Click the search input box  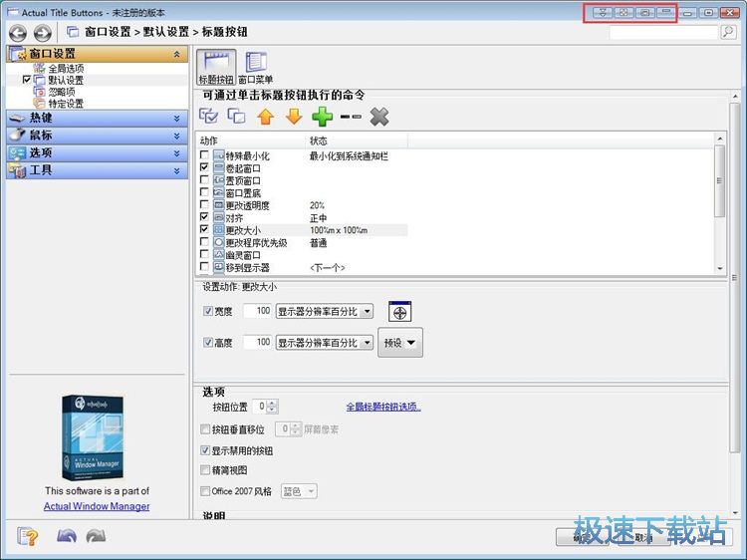(663, 33)
